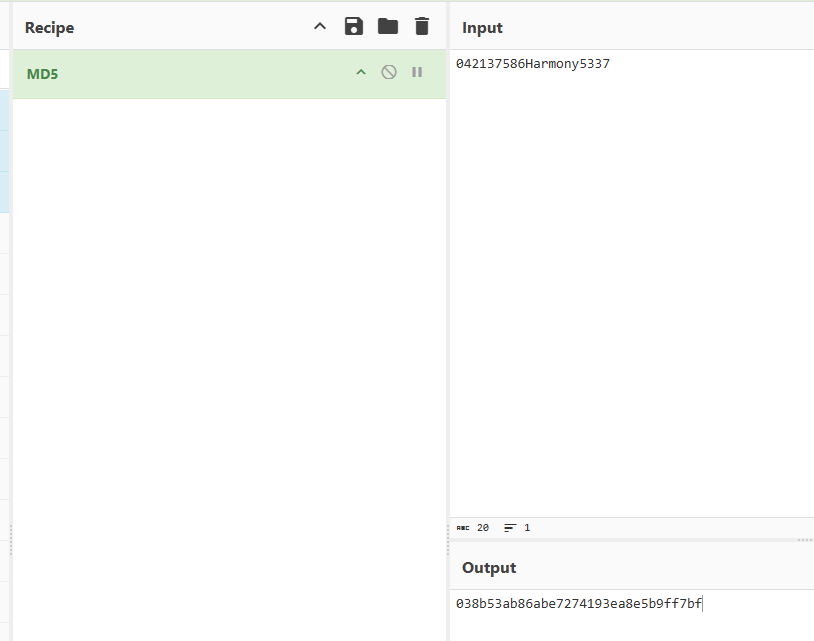The height and width of the screenshot is (641, 814).
Task: Click the Output pane header
Action: click(x=489, y=568)
